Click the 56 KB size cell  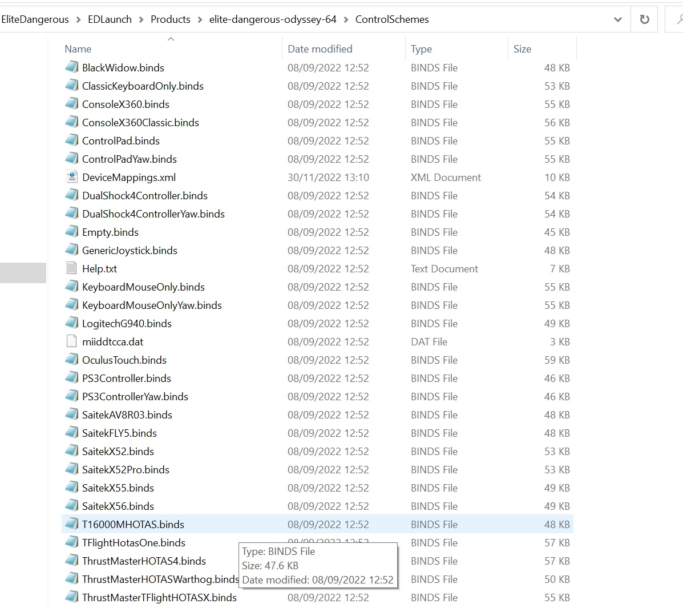coord(557,122)
